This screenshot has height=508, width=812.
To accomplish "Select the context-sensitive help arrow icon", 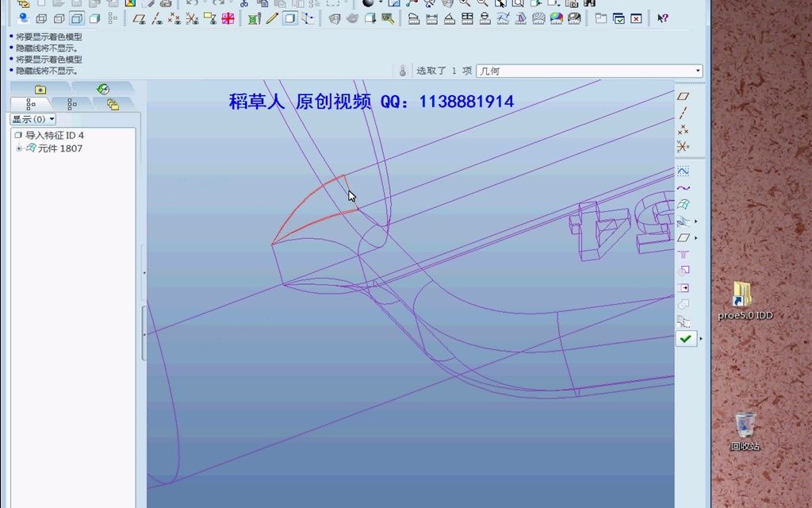I will click(662, 17).
